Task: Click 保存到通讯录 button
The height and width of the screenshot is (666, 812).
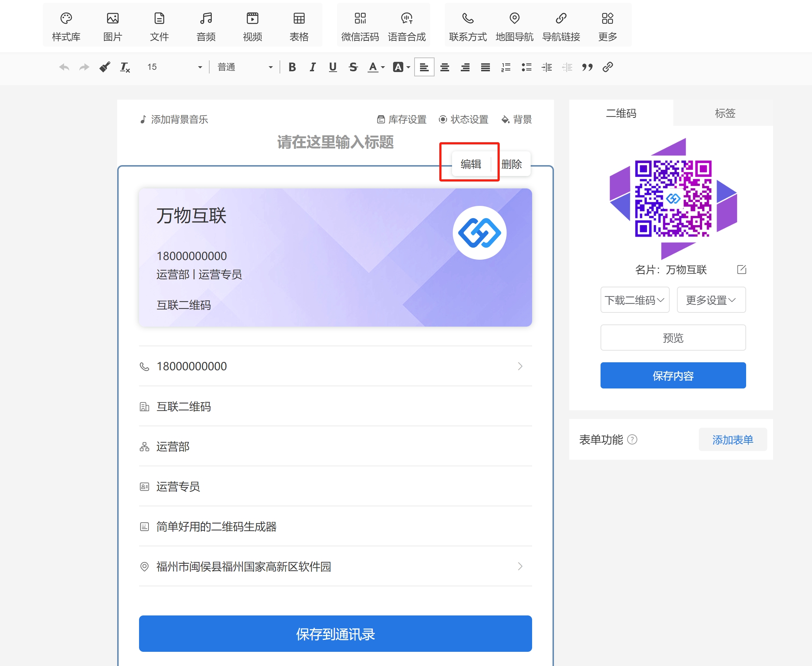Action: [335, 634]
